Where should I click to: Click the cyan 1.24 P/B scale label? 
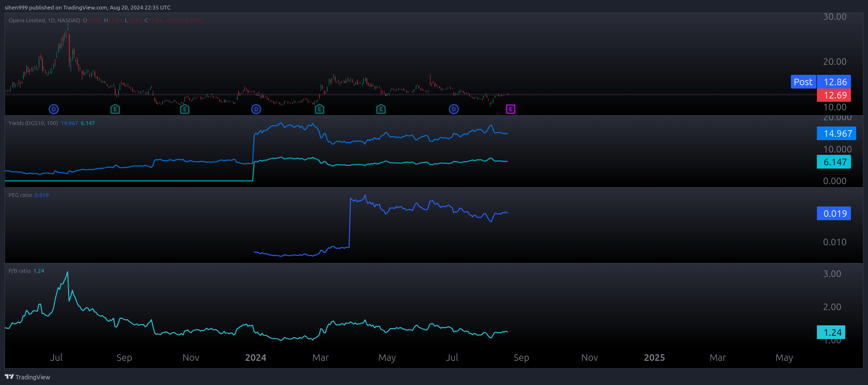[x=831, y=332]
